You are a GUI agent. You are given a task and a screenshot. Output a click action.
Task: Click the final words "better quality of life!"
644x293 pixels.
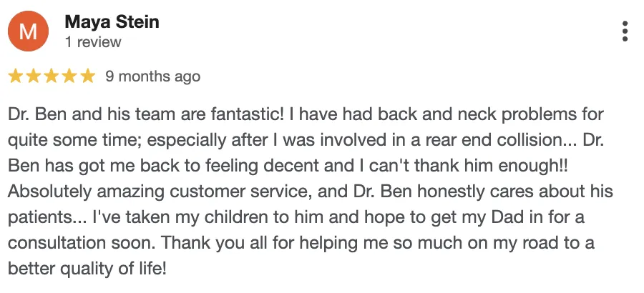87,269
